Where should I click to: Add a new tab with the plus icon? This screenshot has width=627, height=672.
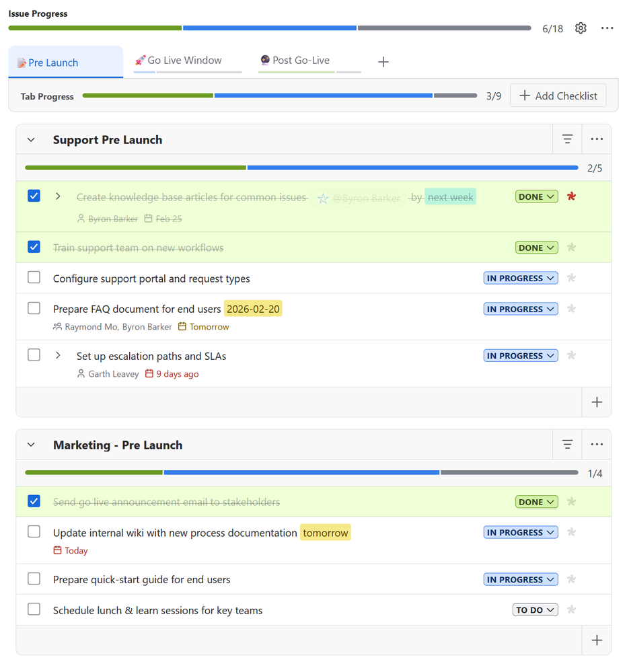(x=383, y=62)
